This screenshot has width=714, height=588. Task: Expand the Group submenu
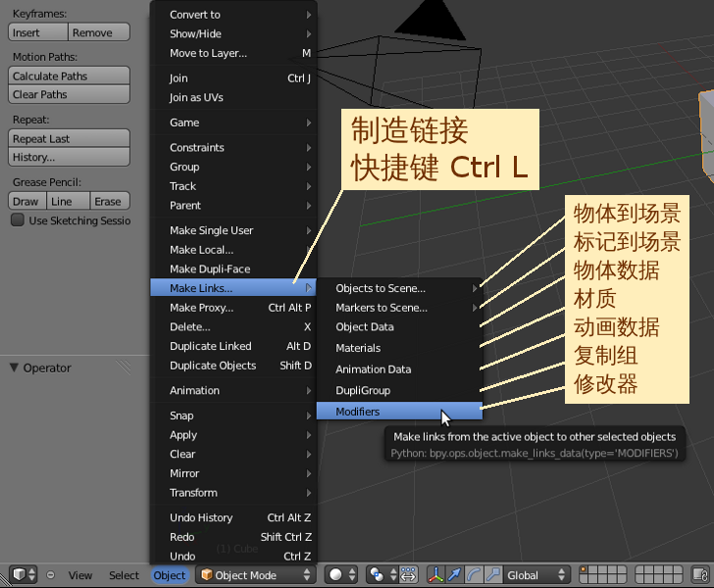[233, 167]
